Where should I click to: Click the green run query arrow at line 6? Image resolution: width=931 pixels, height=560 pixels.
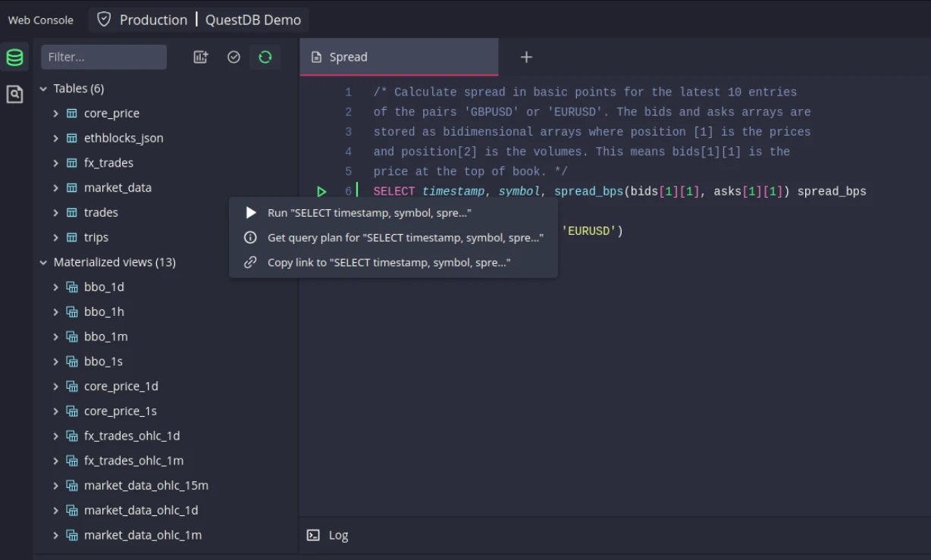coord(321,192)
